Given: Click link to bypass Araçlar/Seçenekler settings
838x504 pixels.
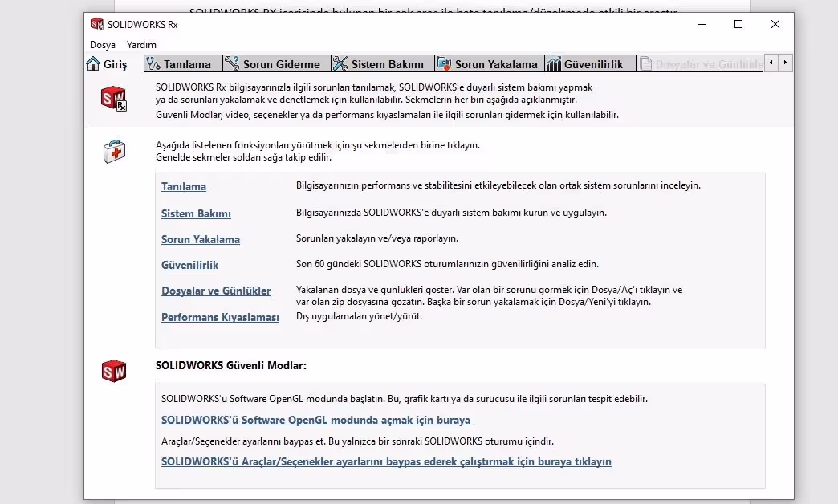Looking at the screenshot, I should coord(386,461).
